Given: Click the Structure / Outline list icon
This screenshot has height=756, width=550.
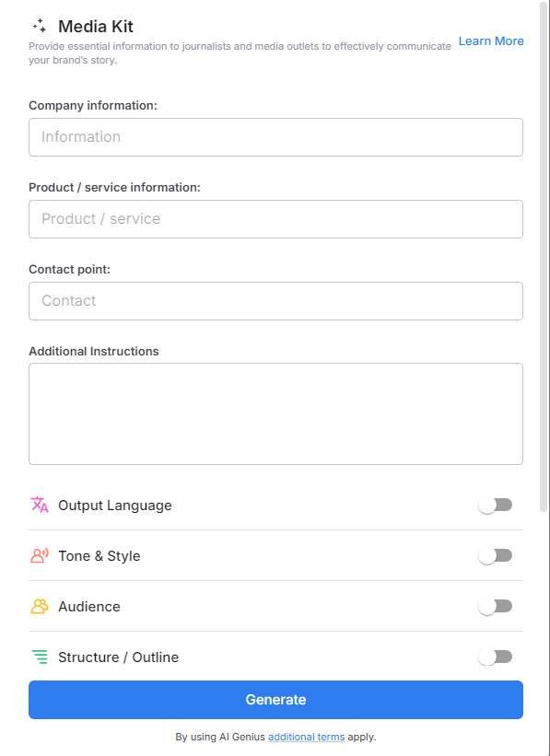Looking at the screenshot, I should (x=39, y=657).
